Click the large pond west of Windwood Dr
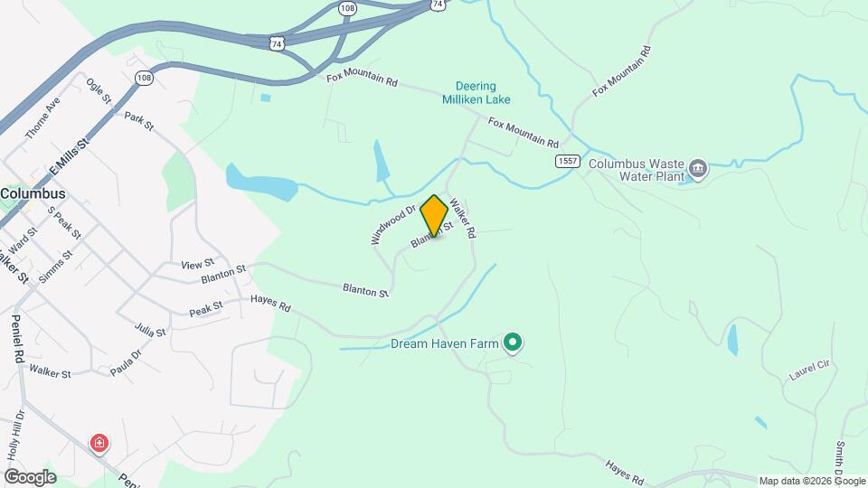The image size is (868, 488). [261, 183]
